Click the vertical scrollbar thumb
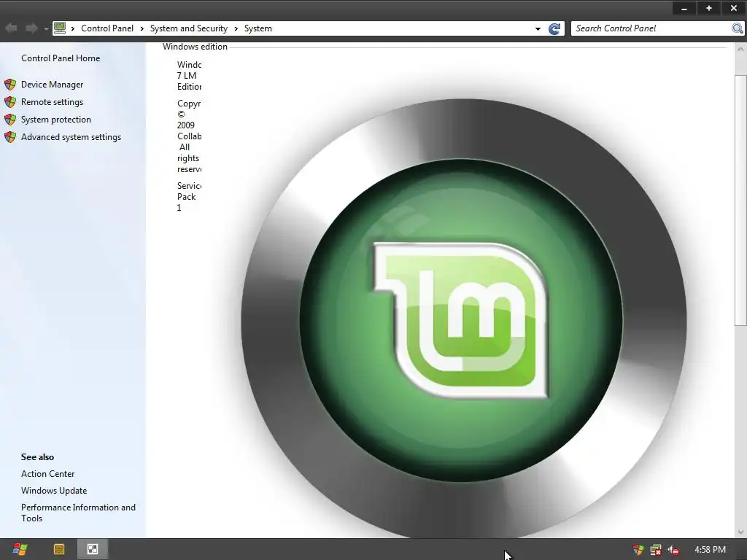The width and height of the screenshot is (747, 560). pyautogui.click(x=740, y=200)
